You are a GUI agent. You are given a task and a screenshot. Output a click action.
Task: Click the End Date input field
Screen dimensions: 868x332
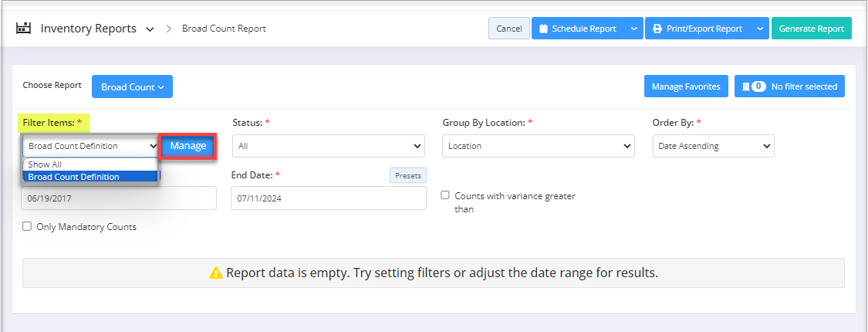328,198
